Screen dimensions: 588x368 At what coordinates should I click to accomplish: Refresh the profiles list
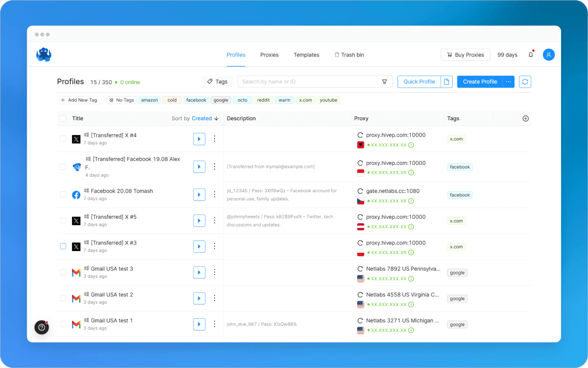[525, 82]
